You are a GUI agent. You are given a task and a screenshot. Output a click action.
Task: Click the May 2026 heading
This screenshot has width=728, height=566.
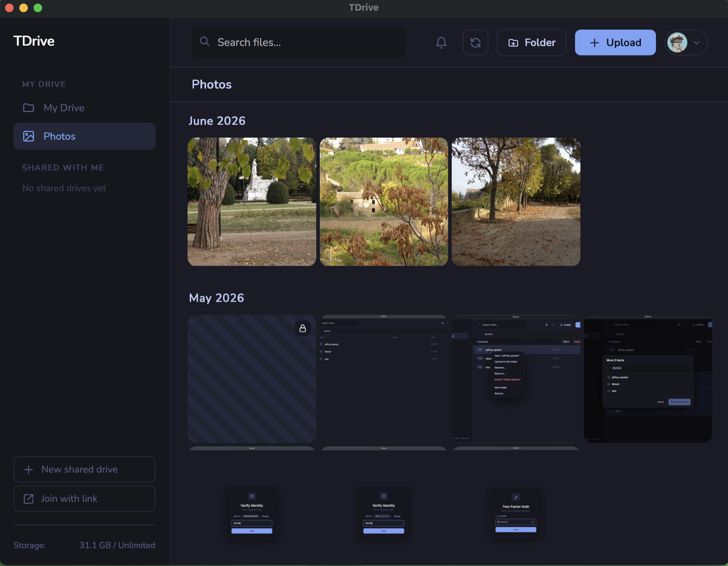217,298
